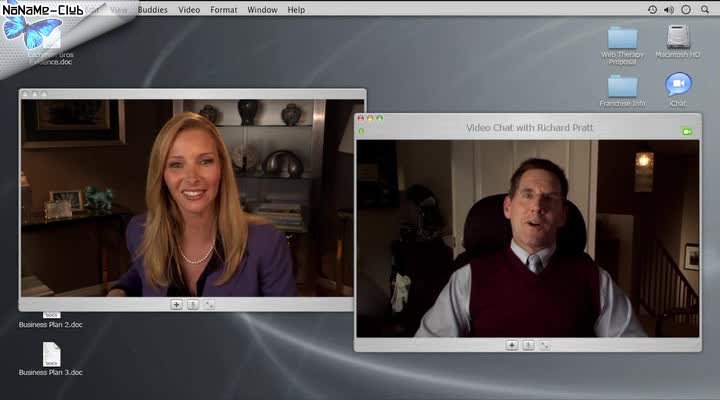
Task: Click green camera icon in Richard Pratt window
Action: 687,132
